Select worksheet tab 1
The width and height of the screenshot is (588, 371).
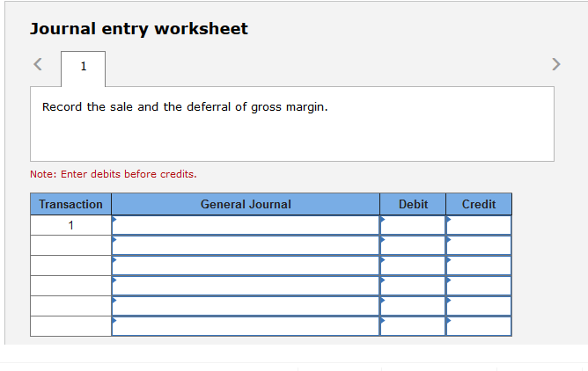click(x=84, y=69)
